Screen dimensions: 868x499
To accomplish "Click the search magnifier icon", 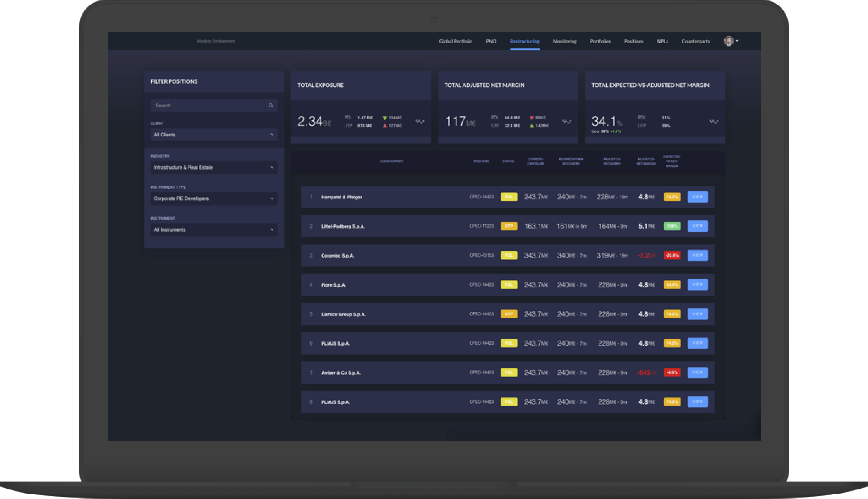I will click(271, 105).
